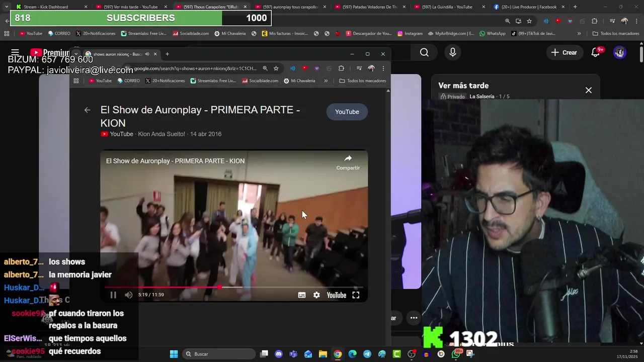
Task: Open the back window's tab search dropdown arrow
Action: pyautogui.click(x=6, y=7)
